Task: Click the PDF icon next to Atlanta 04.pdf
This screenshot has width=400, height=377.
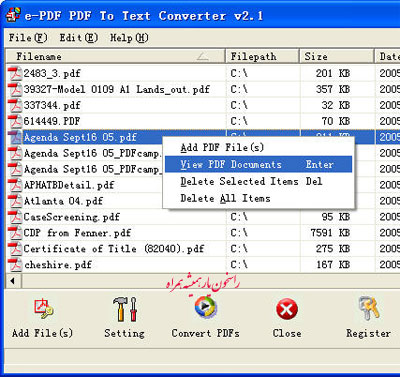Action: (15, 201)
